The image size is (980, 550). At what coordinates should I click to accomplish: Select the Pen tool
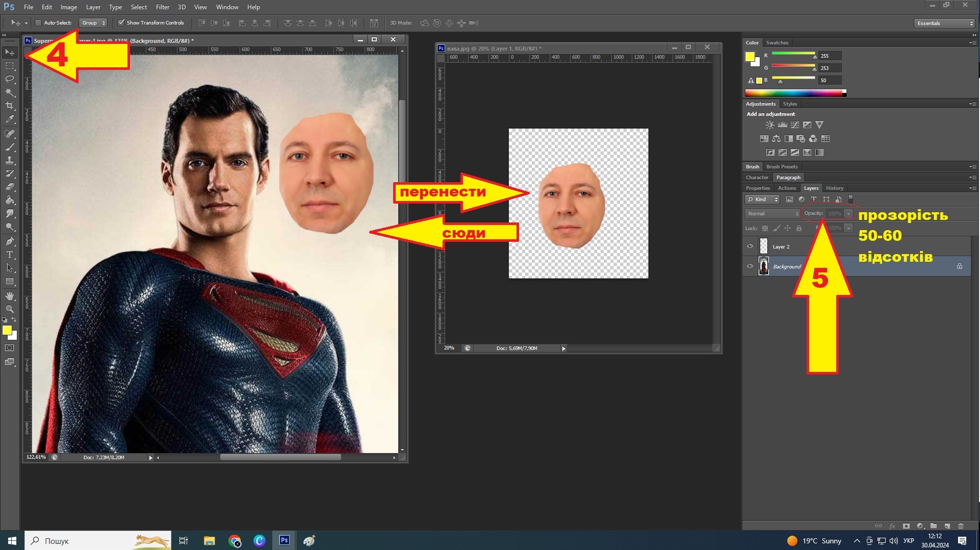click(10, 241)
